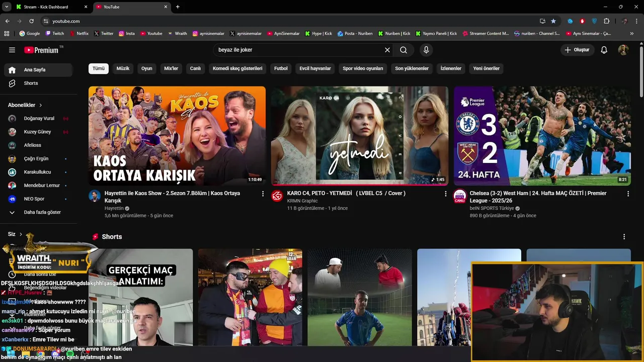Select the Evcil hayvanlar chip
This screenshot has height=362, width=644.
pos(315,68)
